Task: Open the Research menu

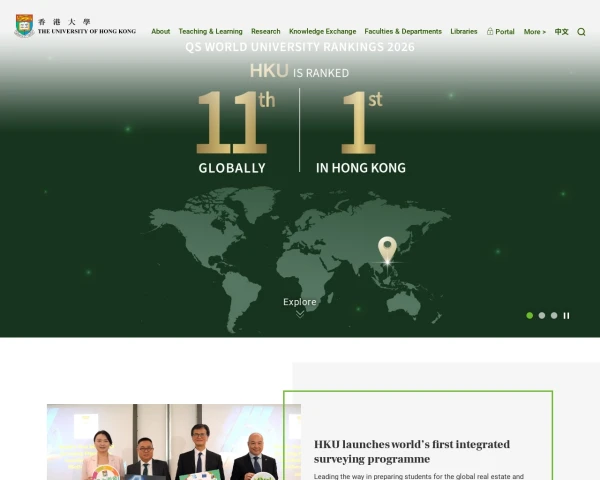Action: point(266,31)
